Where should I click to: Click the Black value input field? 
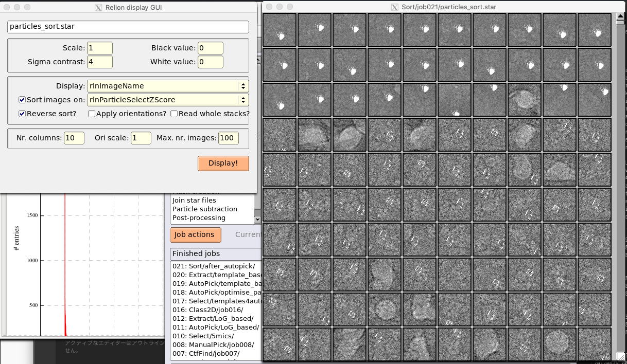(x=211, y=48)
